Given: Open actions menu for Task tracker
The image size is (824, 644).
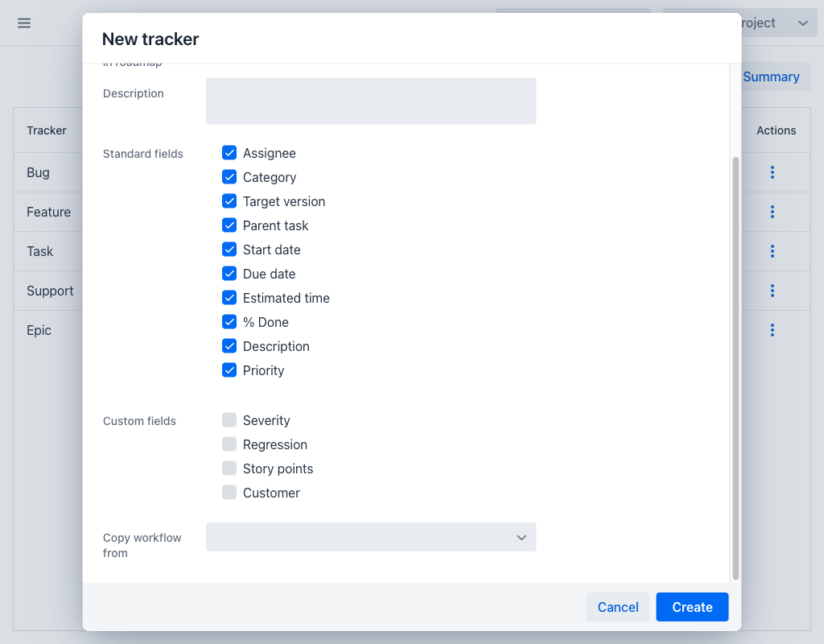Looking at the screenshot, I should (x=772, y=251).
